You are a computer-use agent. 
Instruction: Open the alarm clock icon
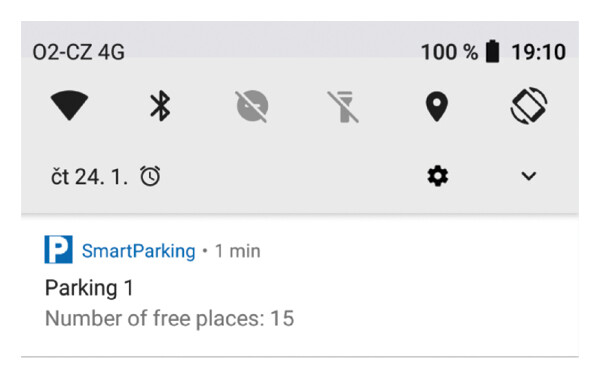point(150,176)
